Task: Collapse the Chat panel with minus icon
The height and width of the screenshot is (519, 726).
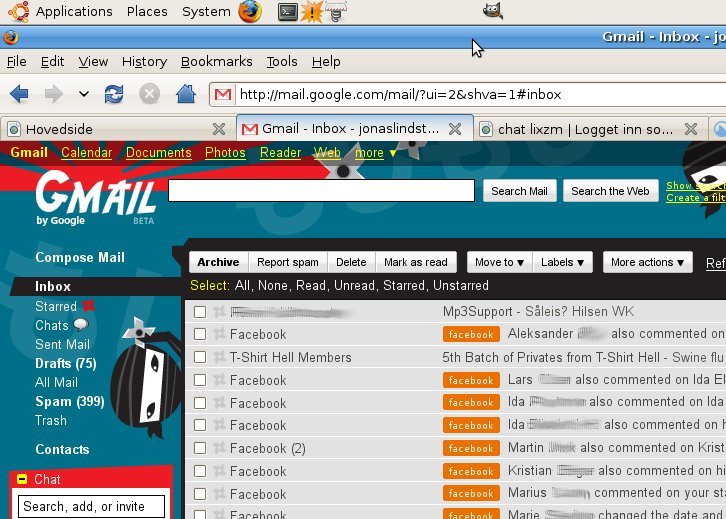Action: click(x=22, y=479)
